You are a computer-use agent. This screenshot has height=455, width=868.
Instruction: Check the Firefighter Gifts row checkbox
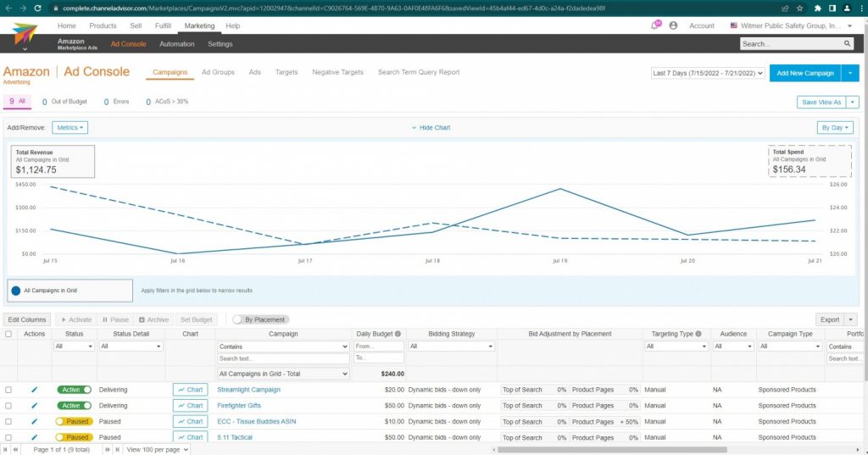point(8,406)
